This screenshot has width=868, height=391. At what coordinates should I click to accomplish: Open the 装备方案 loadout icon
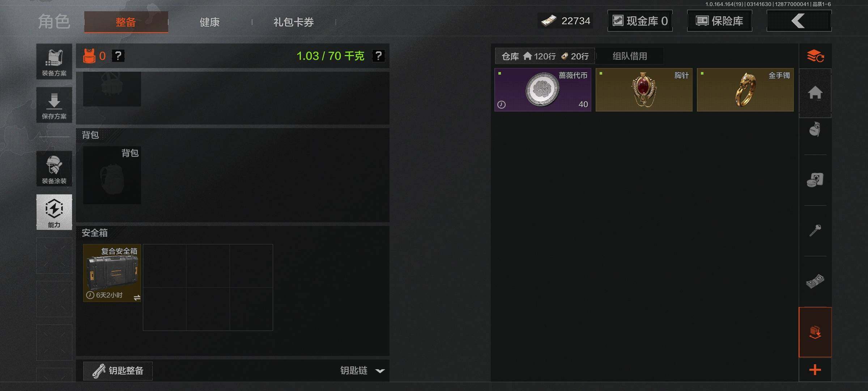tap(54, 62)
